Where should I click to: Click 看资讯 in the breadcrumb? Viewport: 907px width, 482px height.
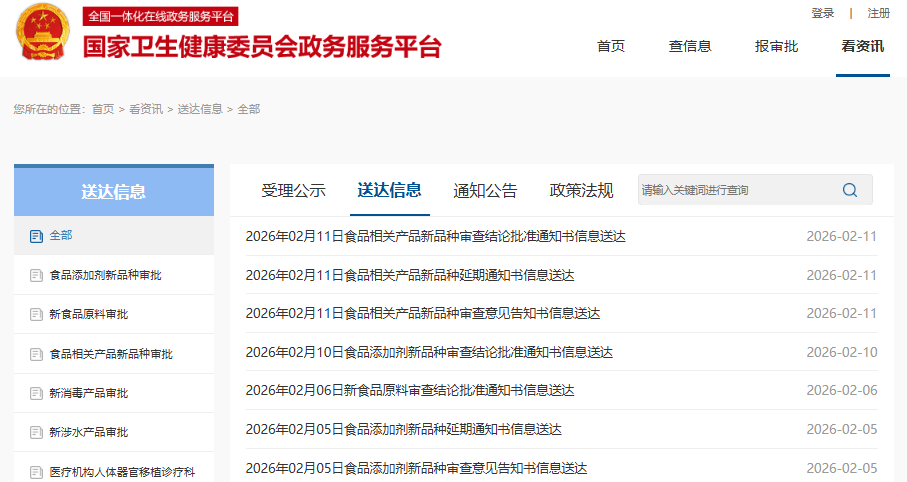[146, 109]
